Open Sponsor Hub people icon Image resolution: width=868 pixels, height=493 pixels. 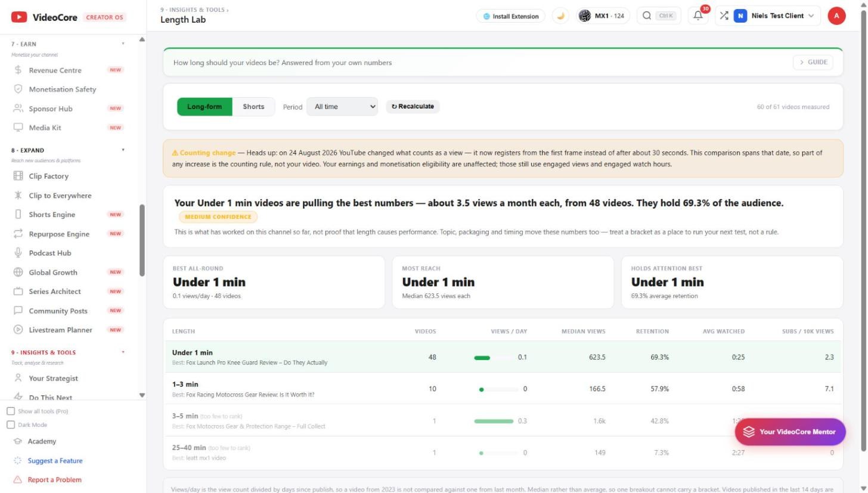click(x=18, y=108)
